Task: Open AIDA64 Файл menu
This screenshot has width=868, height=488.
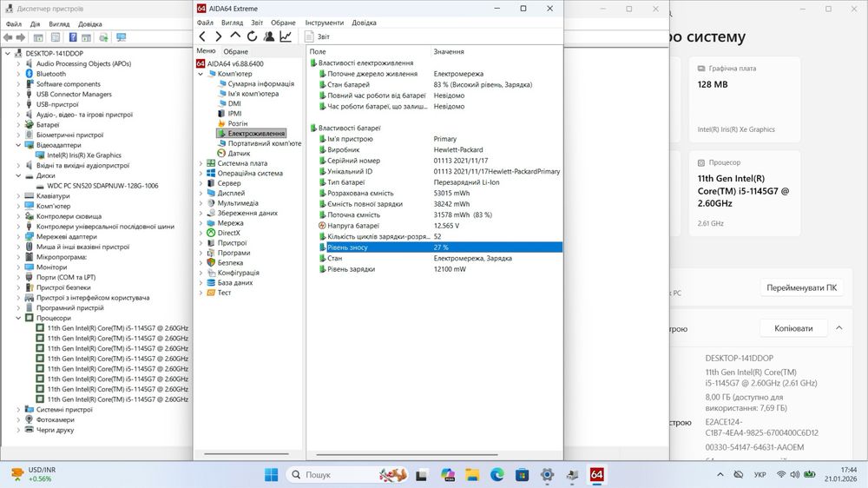Action: (205, 23)
